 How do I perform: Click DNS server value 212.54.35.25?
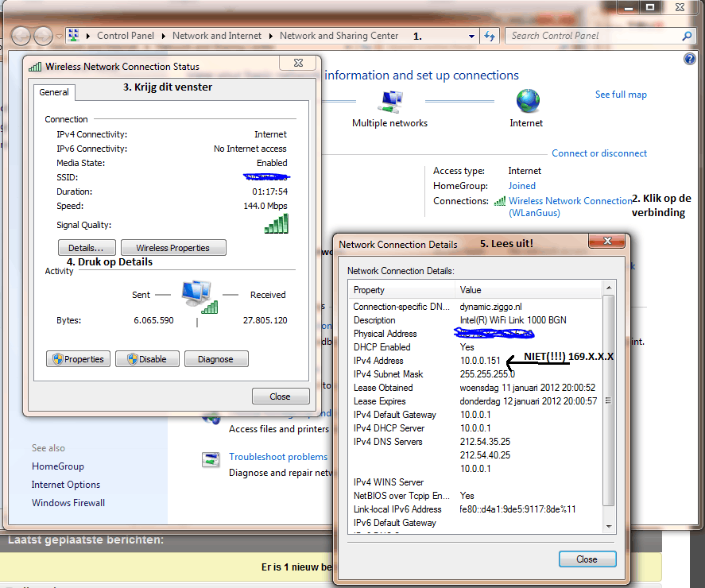pos(485,442)
